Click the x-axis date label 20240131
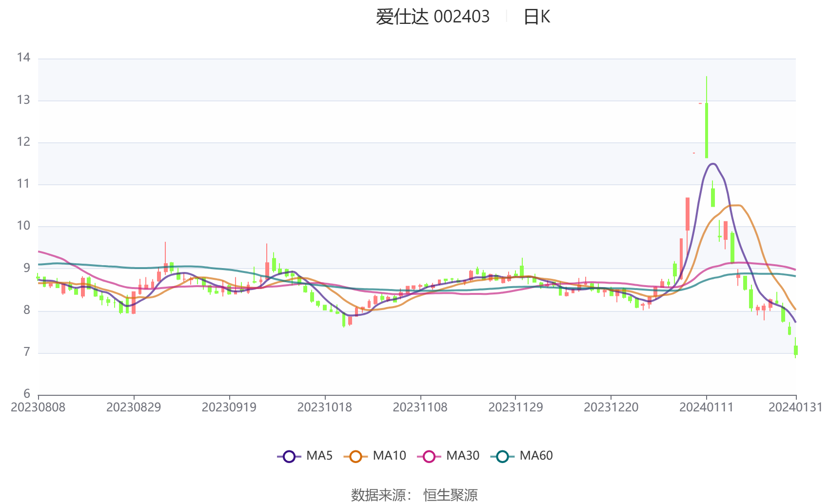 click(796, 407)
